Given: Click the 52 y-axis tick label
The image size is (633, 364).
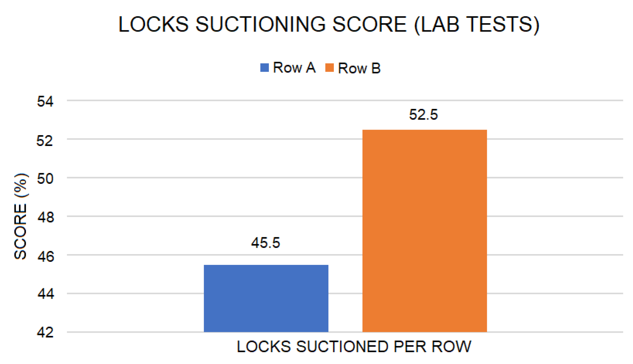Looking at the screenshot, I should point(45,141).
